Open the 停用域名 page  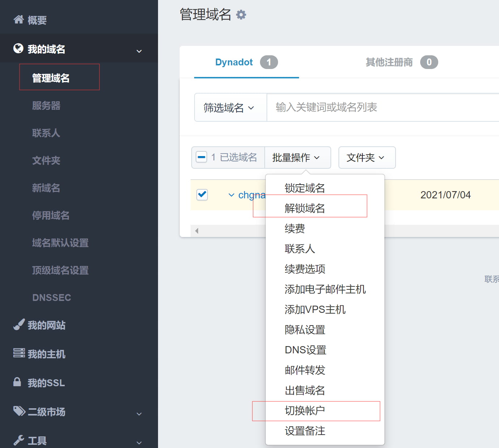point(51,215)
